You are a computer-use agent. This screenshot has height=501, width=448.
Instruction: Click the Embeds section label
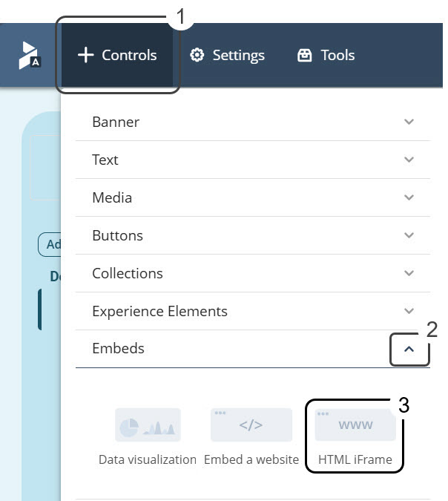[x=118, y=348]
